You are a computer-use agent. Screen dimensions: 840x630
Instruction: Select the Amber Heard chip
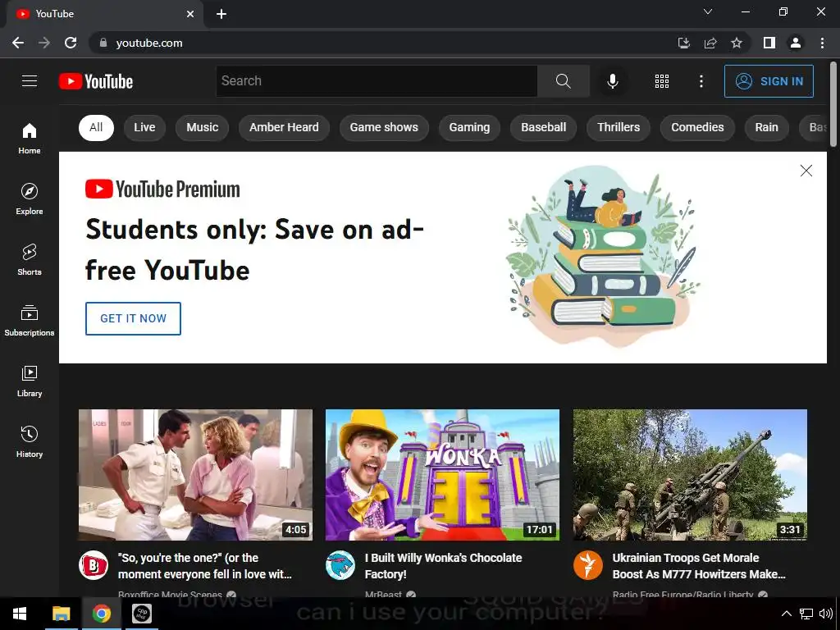click(x=284, y=127)
